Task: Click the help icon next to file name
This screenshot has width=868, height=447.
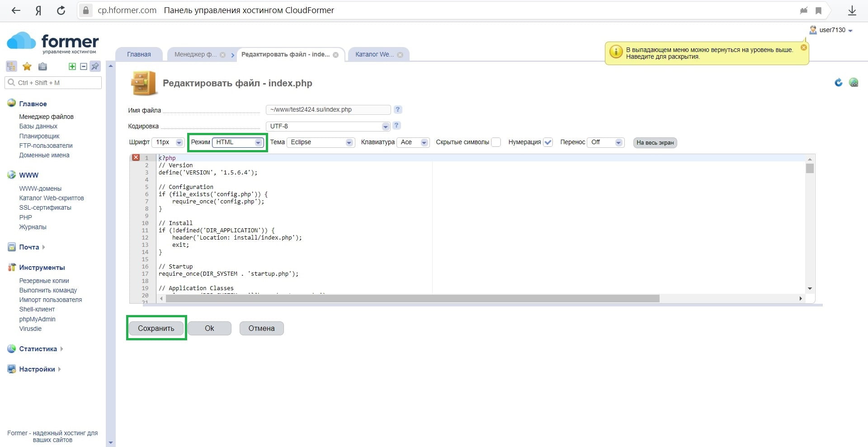Action: coord(397,109)
